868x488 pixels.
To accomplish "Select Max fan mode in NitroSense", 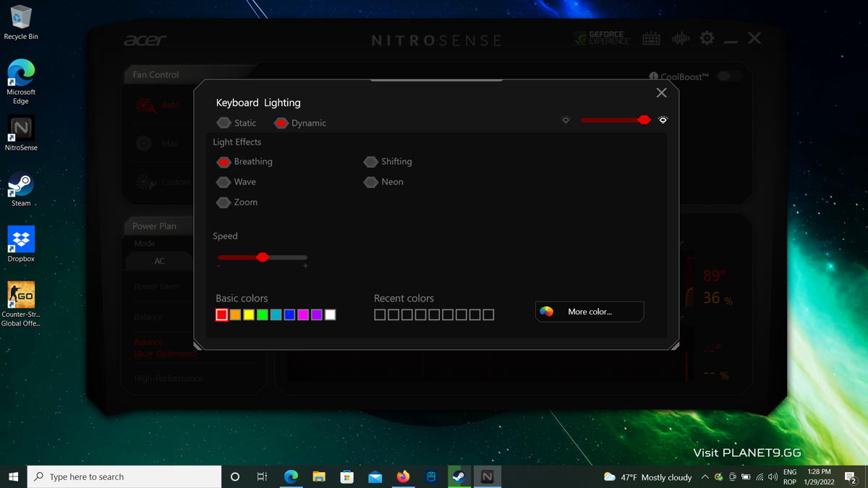I will [x=157, y=144].
